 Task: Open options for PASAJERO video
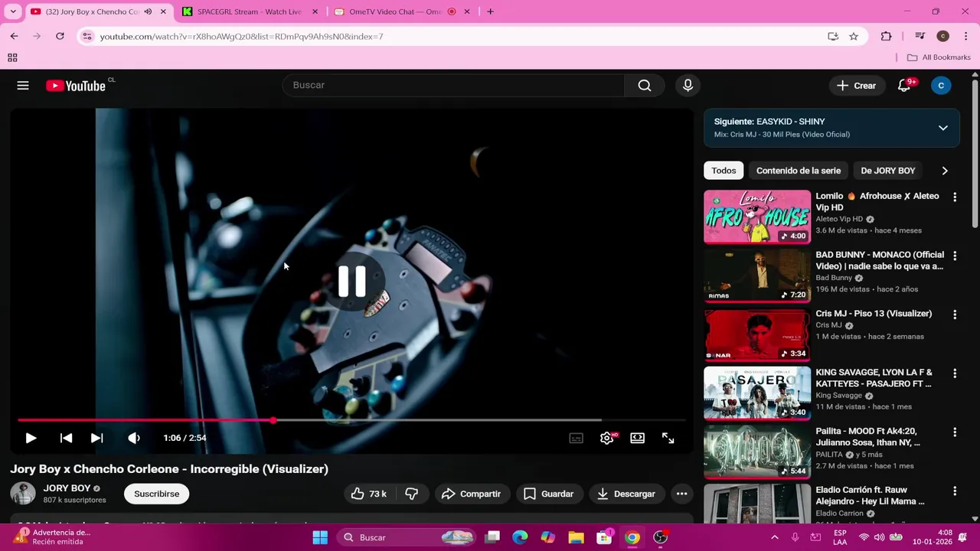click(x=955, y=373)
